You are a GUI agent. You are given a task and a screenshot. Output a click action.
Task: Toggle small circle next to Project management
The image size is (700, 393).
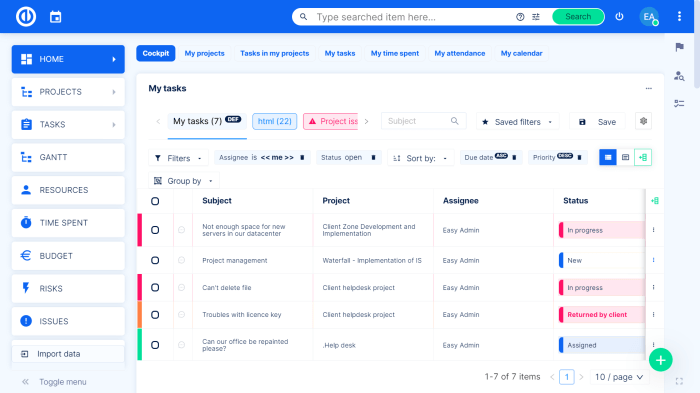[181, 260]
